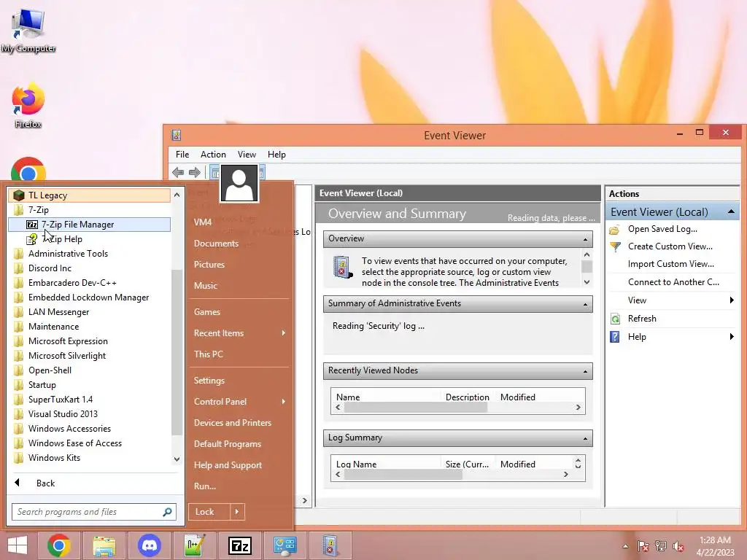Viewport: 747px width, 560px height.
Task: Expand Embedded Lockdown Manager folder
Action: tap(89, 297)
